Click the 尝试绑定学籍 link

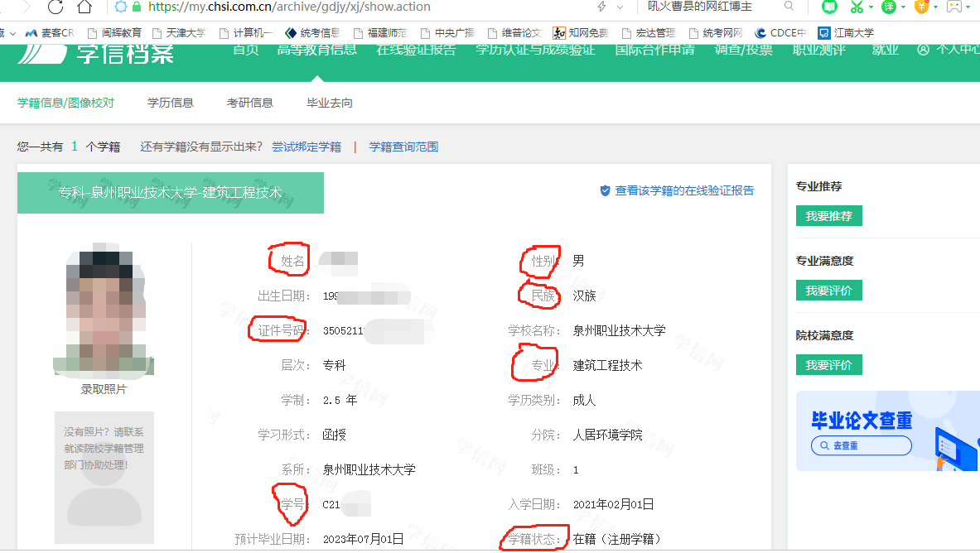pos(307,147)
